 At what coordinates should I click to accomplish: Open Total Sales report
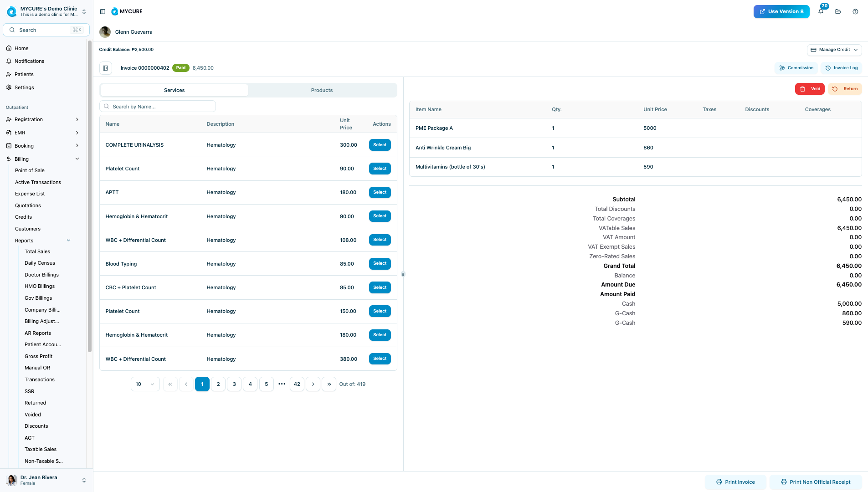coord(37,251)
